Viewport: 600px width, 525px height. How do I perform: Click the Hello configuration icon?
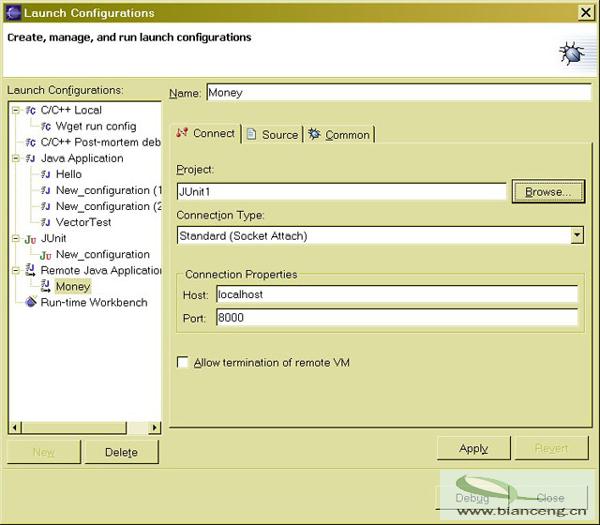click(x=46, y=174)
